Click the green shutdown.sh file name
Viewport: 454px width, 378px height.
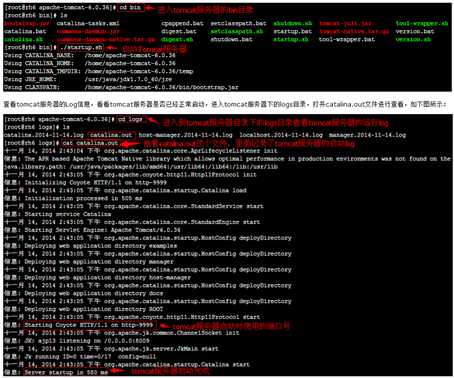(292, 23)
